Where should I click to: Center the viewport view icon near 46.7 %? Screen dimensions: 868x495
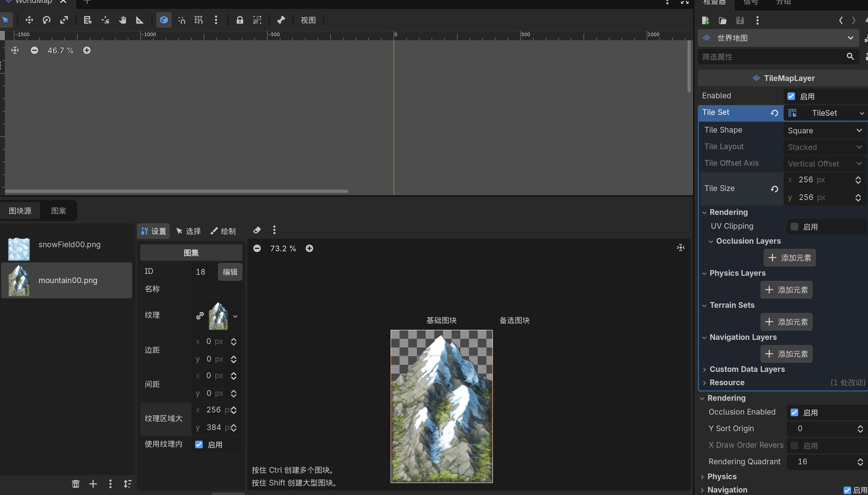point(15,50)
